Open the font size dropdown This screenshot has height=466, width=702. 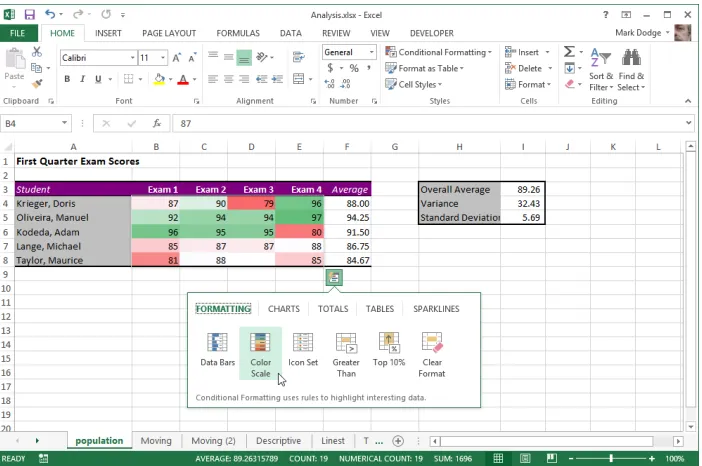[x=163, y=58]
